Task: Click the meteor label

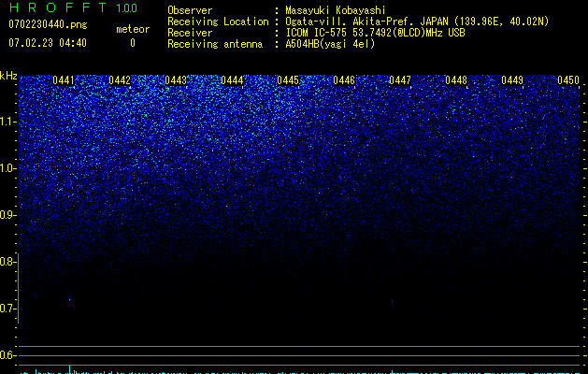Action: 133,29
